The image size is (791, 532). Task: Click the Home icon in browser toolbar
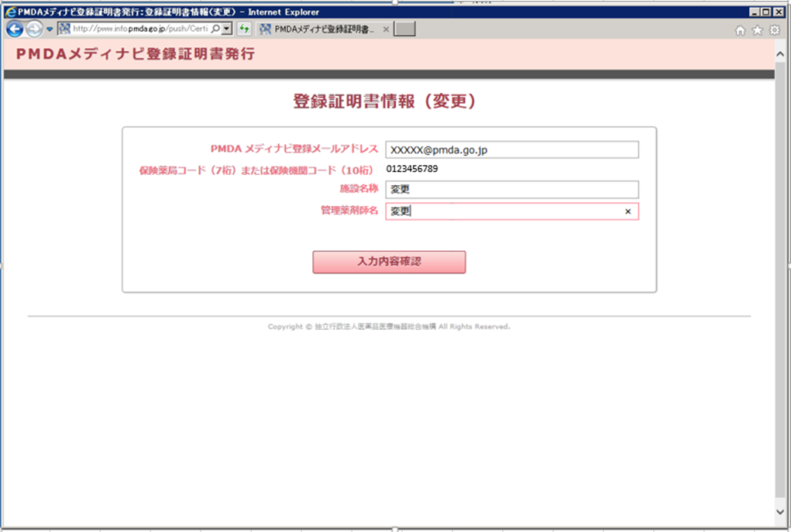point(740,30)
